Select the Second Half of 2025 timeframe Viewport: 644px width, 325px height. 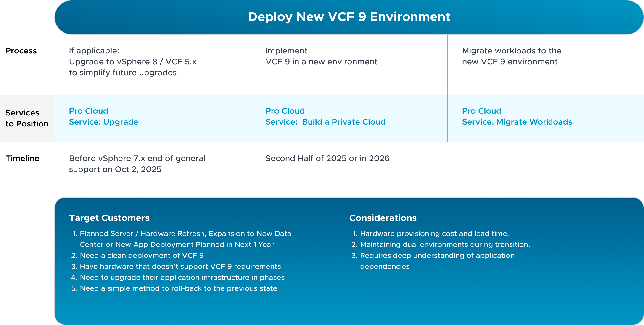pyautogui.click(x=327, y=158)
